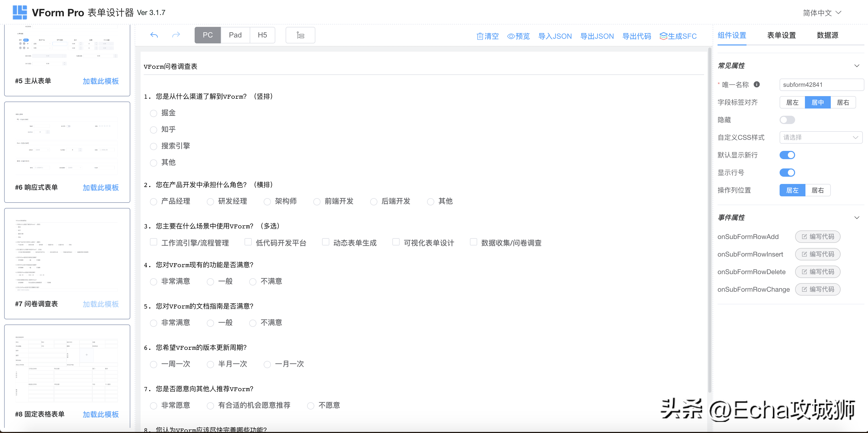This screenshot has width=868, height=433.
Task: Check the 可视化表单设计 checkbox
Action: [396, 242]
